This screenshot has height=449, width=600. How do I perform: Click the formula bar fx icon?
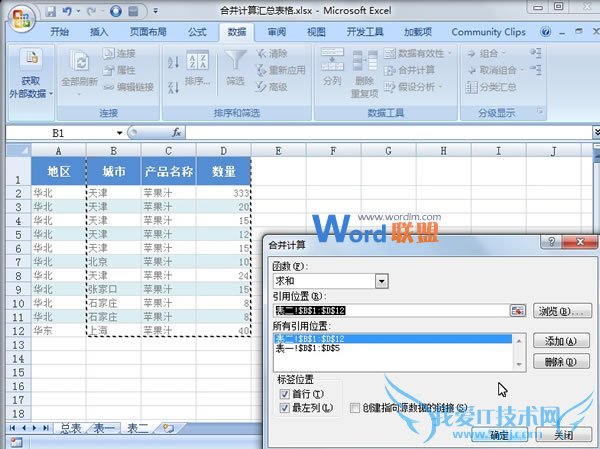pyautogui.click(x=177, y=132)
